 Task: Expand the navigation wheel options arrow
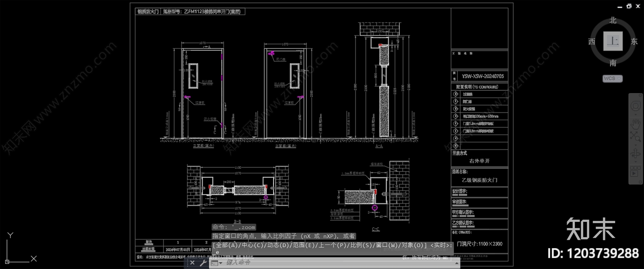pyautogui.click(x=636, y=114)
